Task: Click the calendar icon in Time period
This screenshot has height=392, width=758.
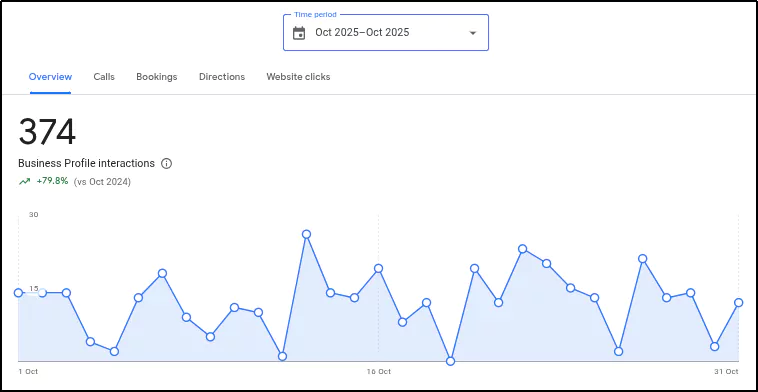Action: (x=299, y=33)
